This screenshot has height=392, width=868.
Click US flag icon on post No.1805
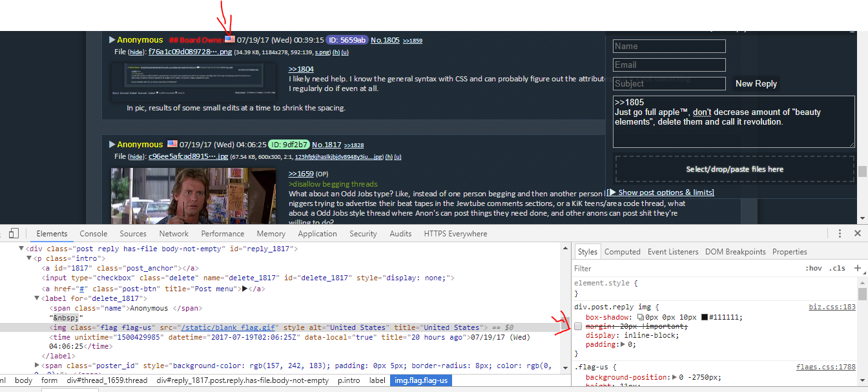click(230, 39)
